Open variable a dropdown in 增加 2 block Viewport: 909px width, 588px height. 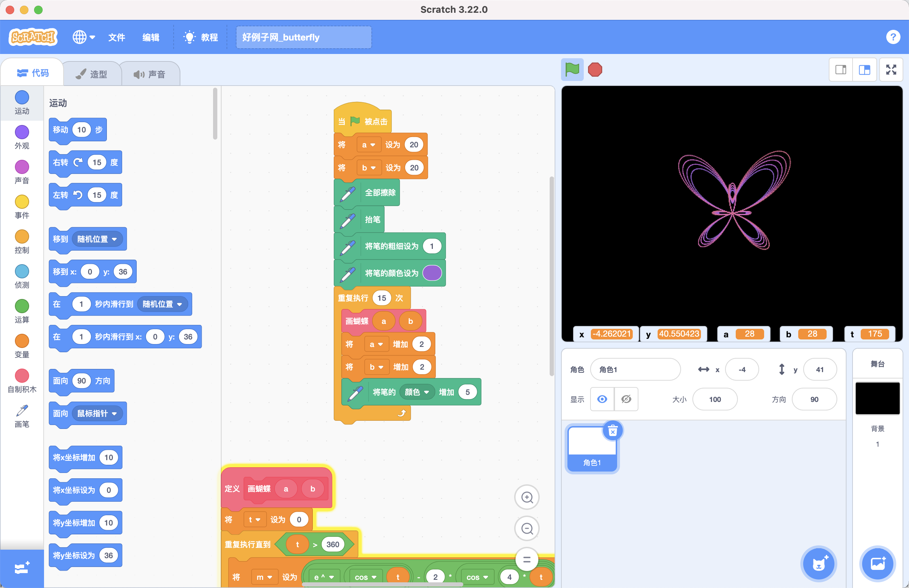click(x=376, y=344)
